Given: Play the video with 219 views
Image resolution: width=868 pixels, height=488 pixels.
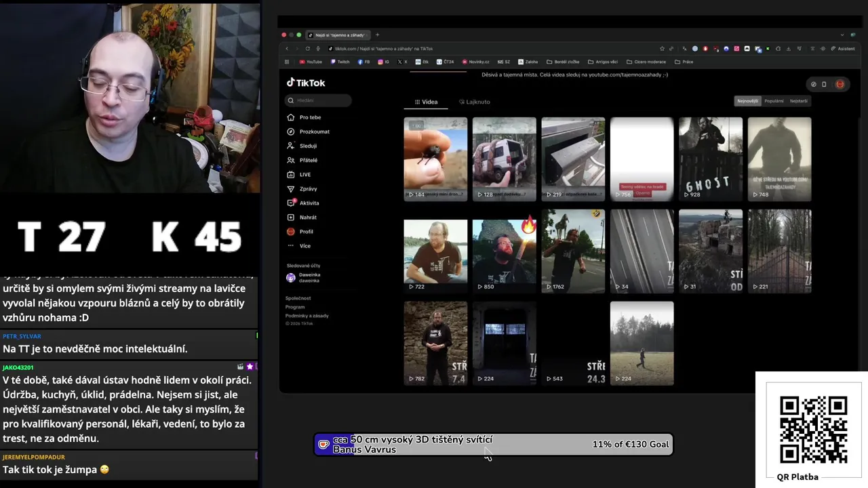Looking at the screenshot, I should click(x=573, y=159).
